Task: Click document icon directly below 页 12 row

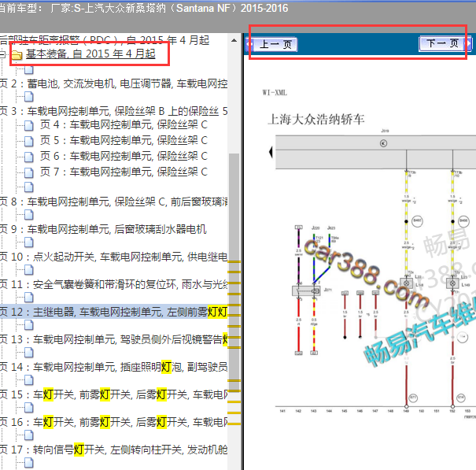Action: point(29,325)
